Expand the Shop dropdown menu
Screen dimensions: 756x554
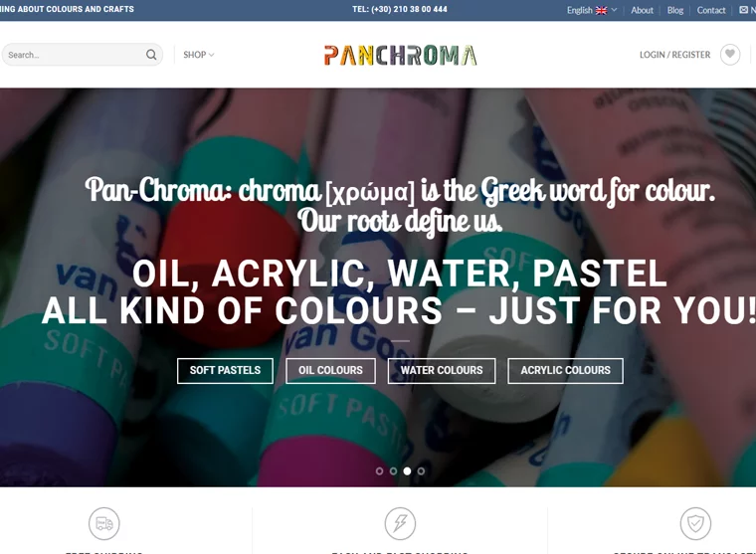(199, 55)
